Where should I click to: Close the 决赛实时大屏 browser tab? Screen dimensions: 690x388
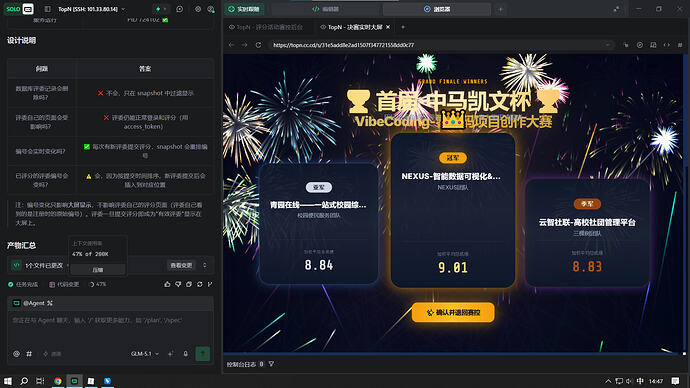click(388, 27)
